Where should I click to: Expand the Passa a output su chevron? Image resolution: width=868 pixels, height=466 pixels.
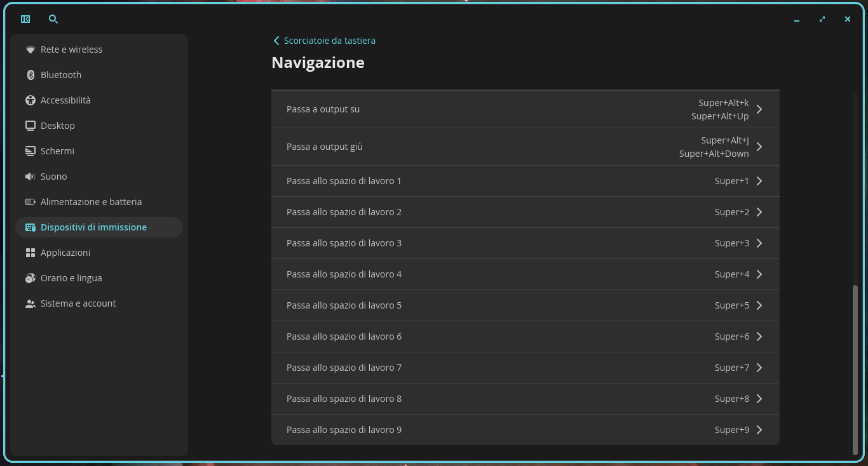pos(759,109)
